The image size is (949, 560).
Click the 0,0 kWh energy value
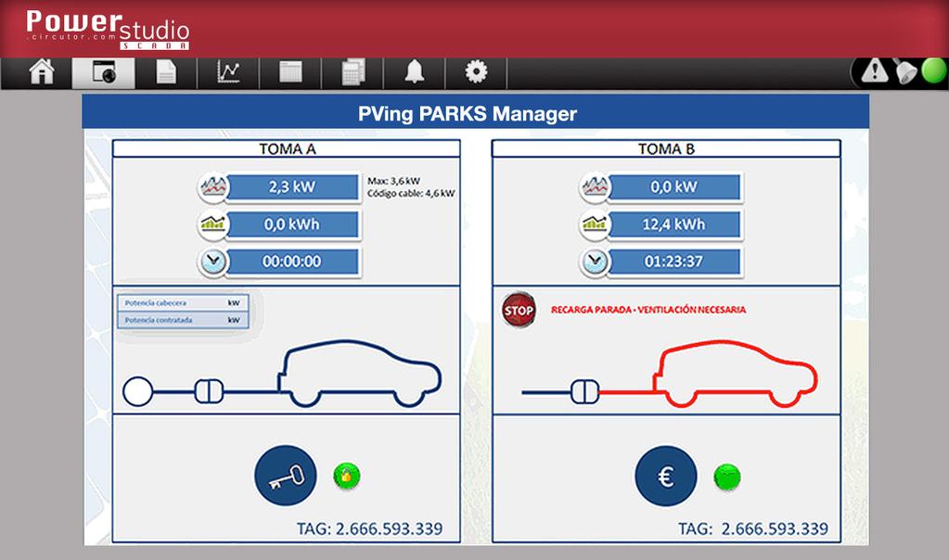[292, 224]
